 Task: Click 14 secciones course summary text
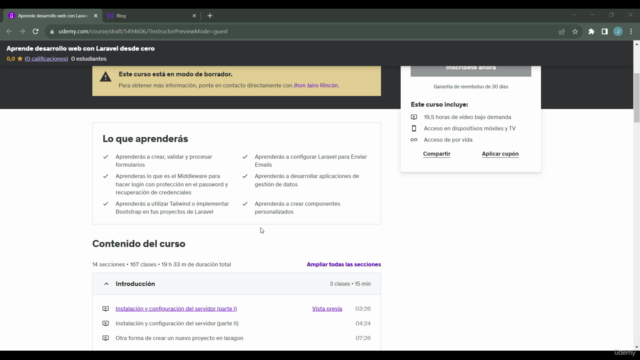click(161, 264)
